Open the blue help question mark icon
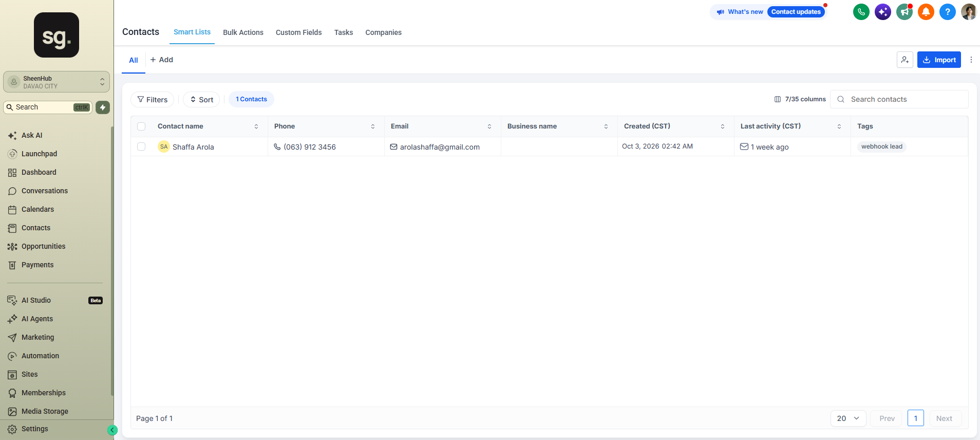 point(948,12)
